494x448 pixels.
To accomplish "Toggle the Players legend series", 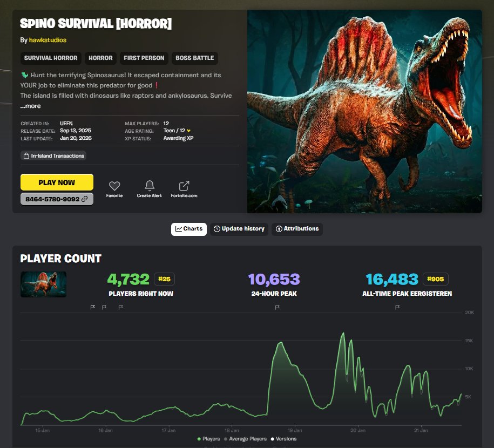I will pos(208,439).
